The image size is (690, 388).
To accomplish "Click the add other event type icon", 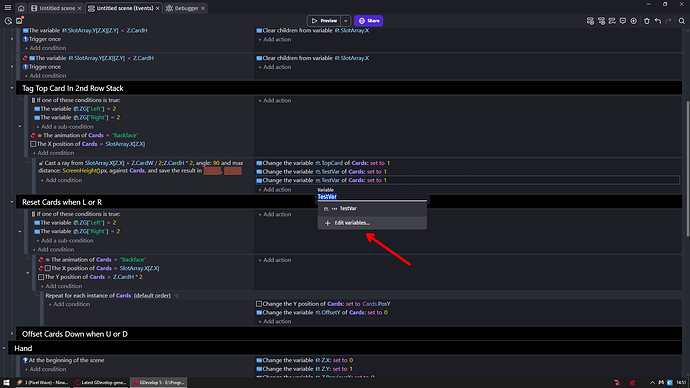I will 612,21.
